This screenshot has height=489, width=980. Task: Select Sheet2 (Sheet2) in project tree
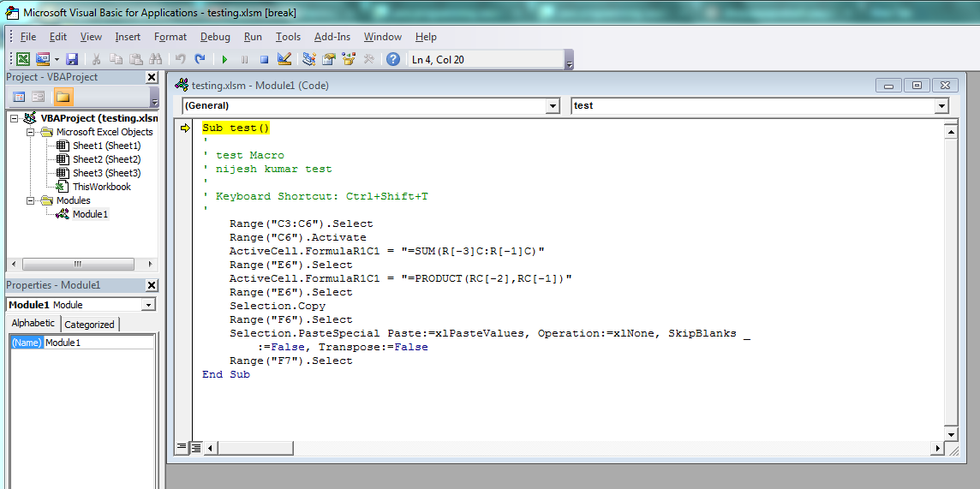click(106, 159)
